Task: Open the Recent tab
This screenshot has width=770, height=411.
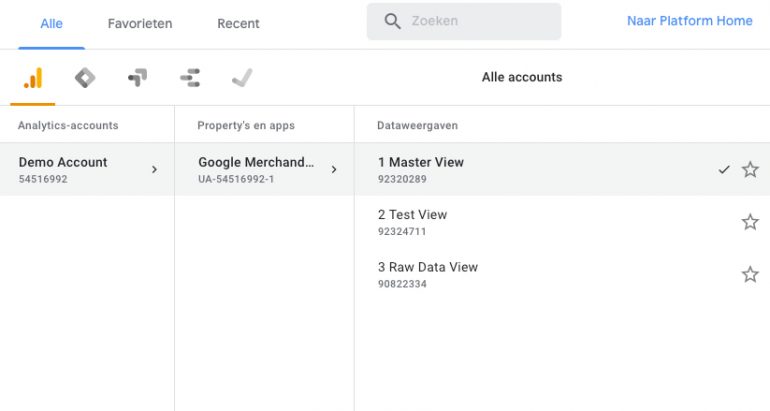Action: (238, 24)
